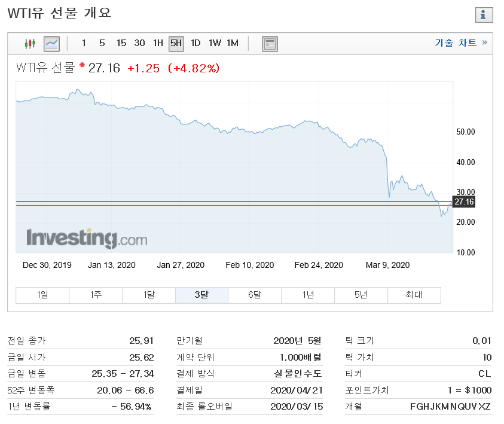
Task: Toggle the 1H timeframe on
Action: (x=157, y=43)
